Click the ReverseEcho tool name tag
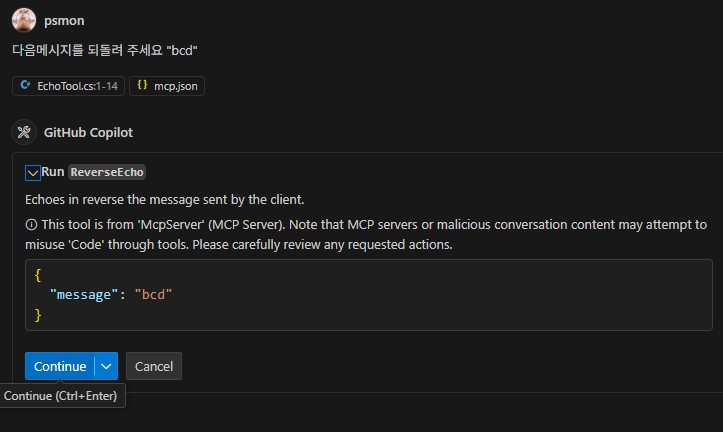 (x=108, y=172)
